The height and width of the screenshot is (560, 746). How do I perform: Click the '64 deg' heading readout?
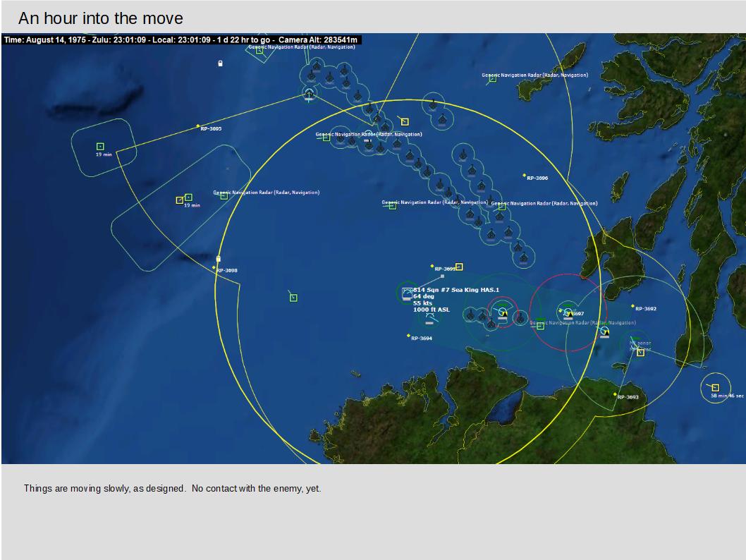click(x=424, y=296)
